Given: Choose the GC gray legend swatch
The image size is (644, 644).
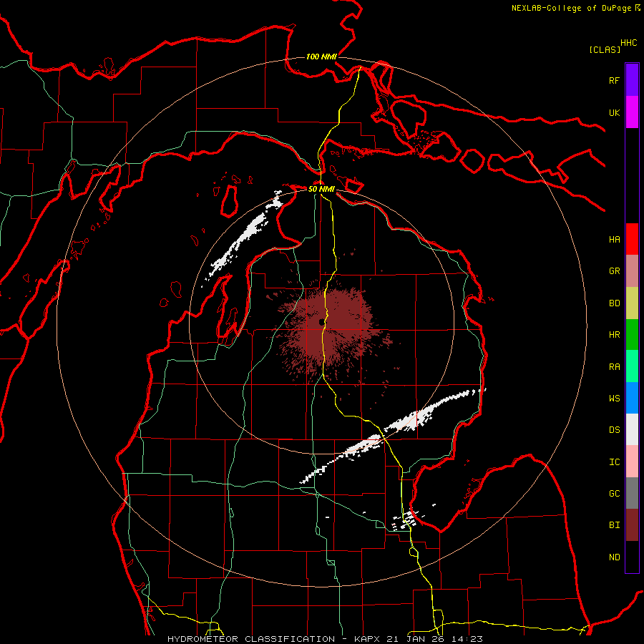Looking at the screenshot, I should 632,493.
